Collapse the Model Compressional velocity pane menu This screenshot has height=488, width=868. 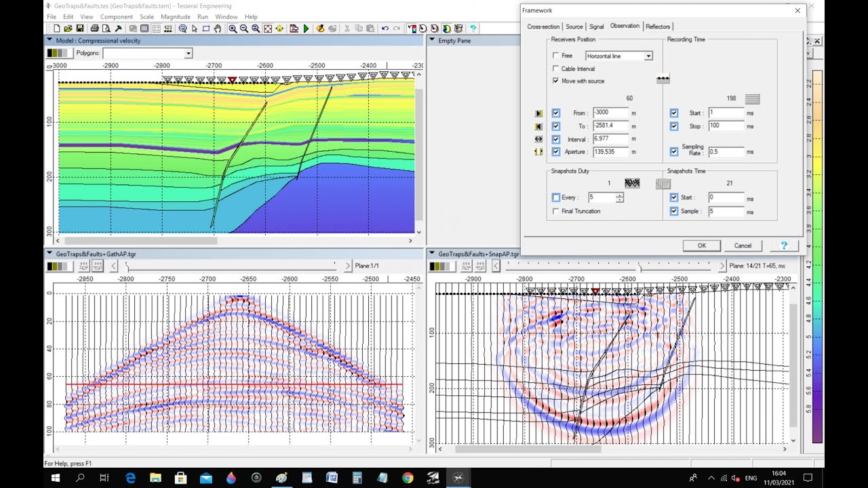click(x=50, y=40)
